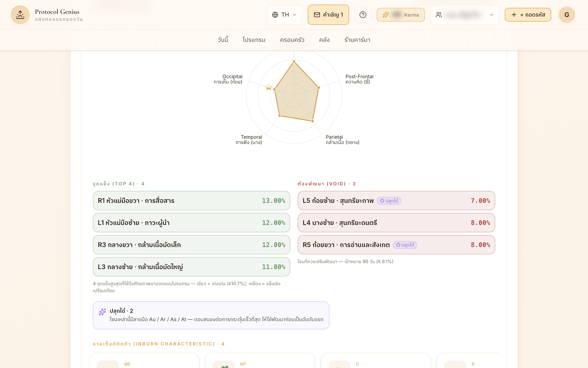This screenshot has width=588, height=368.
Task: Select the L1 หัวแม่มือซ้าย strength row
Action: [192, 223]
